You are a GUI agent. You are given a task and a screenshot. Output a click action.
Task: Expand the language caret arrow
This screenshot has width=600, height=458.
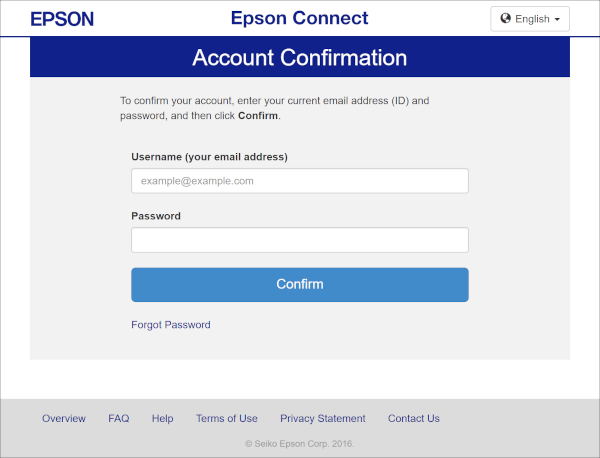(557, 19)
